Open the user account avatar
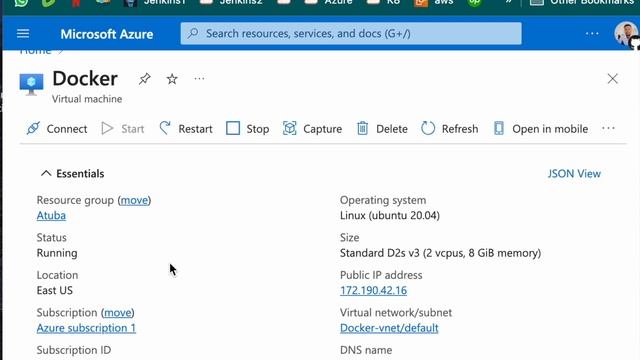This screenshot has width=640, height=360. [x=626, y=33]
